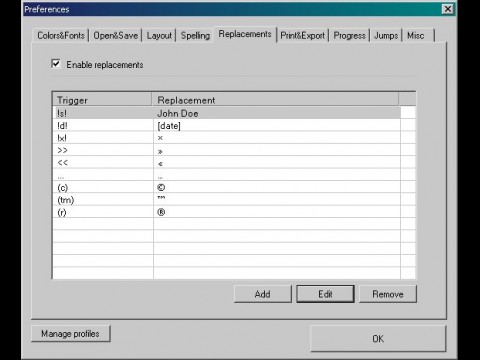Click the trademark symbol replacement cell

click(277, 200)
